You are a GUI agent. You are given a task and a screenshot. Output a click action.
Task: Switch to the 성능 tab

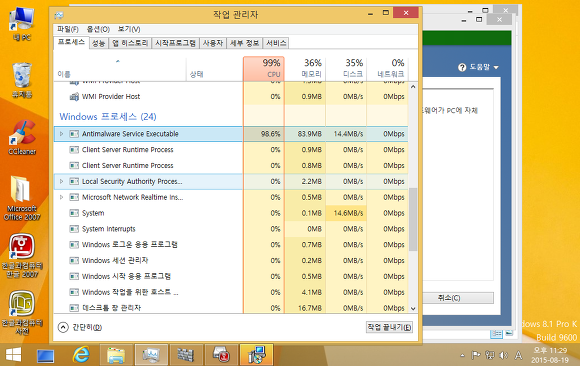(99, 43)
